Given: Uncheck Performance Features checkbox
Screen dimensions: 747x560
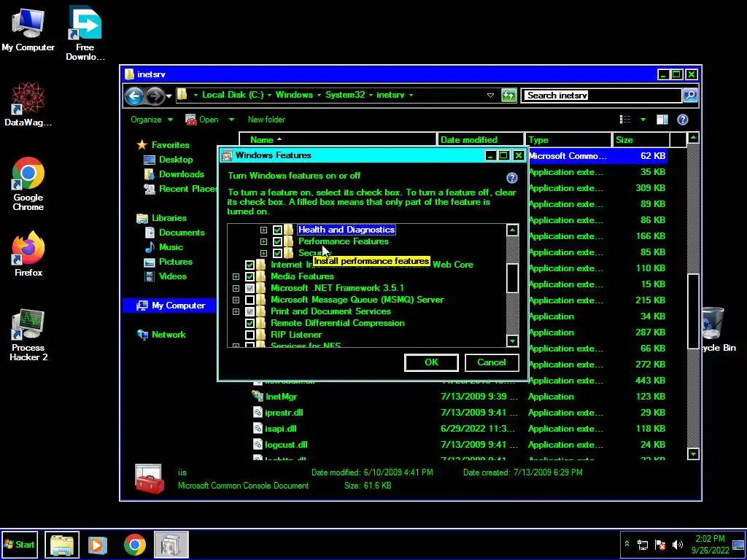Looking at the screenshot, I should (x=277, y=241).
